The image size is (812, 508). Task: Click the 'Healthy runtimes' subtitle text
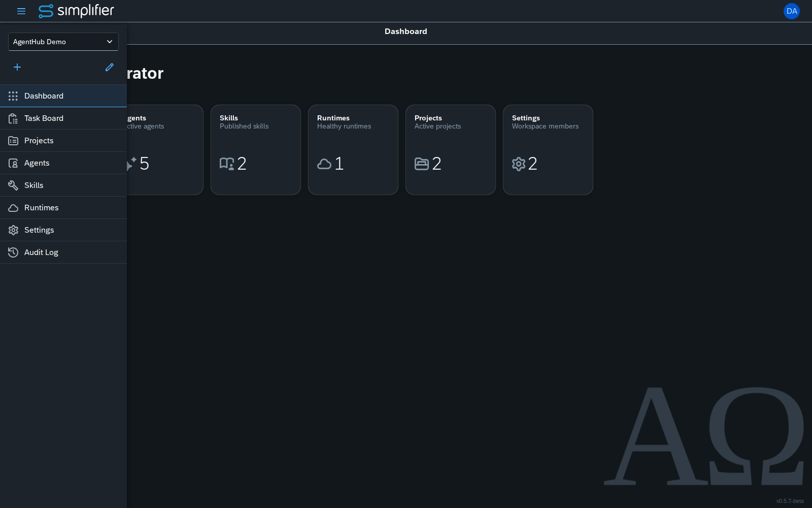point(344,126)
